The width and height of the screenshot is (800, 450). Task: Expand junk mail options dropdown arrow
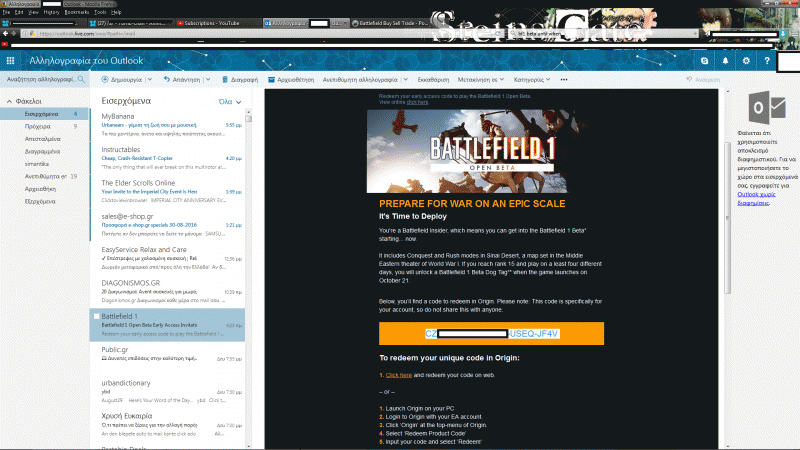coord(406,80)
